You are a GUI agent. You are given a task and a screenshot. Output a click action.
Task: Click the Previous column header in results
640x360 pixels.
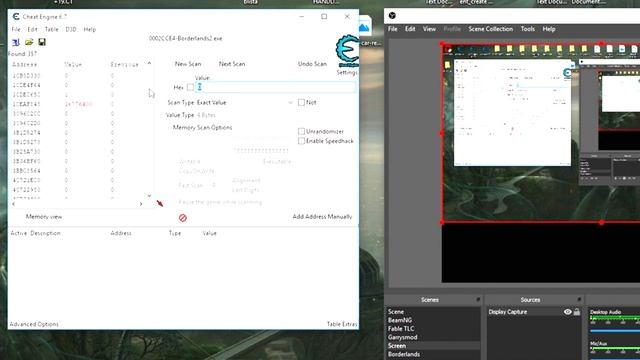click(124, 64)
